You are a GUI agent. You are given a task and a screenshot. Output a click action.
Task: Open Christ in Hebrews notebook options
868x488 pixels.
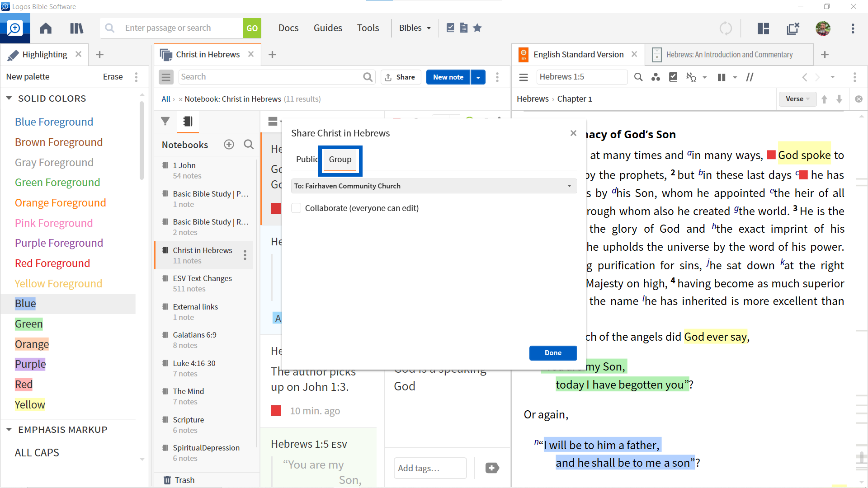(x=245, y=255)
